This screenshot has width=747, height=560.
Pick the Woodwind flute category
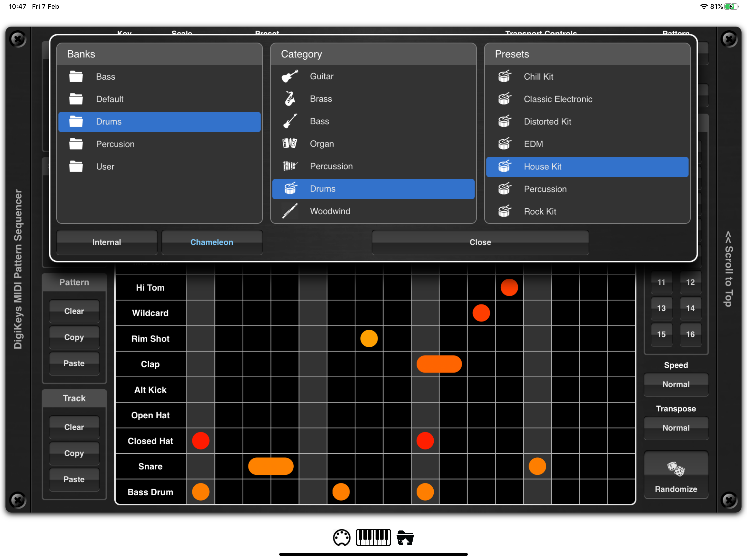click(x=290, y=211)
